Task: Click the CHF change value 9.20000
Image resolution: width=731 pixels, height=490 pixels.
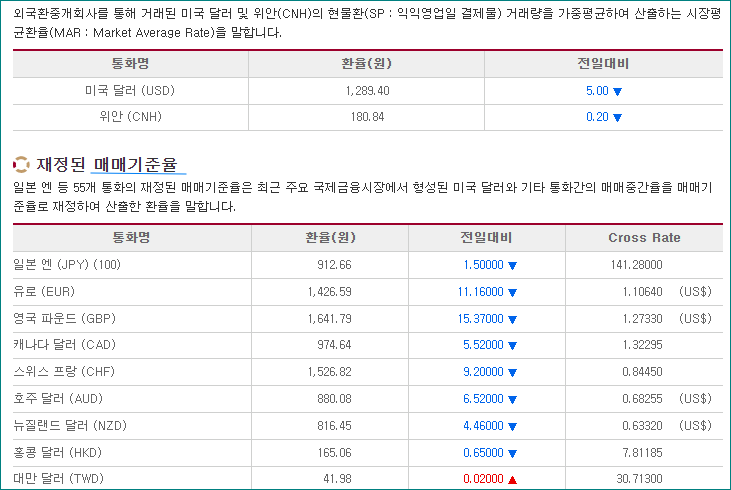Action: (483, 373)
